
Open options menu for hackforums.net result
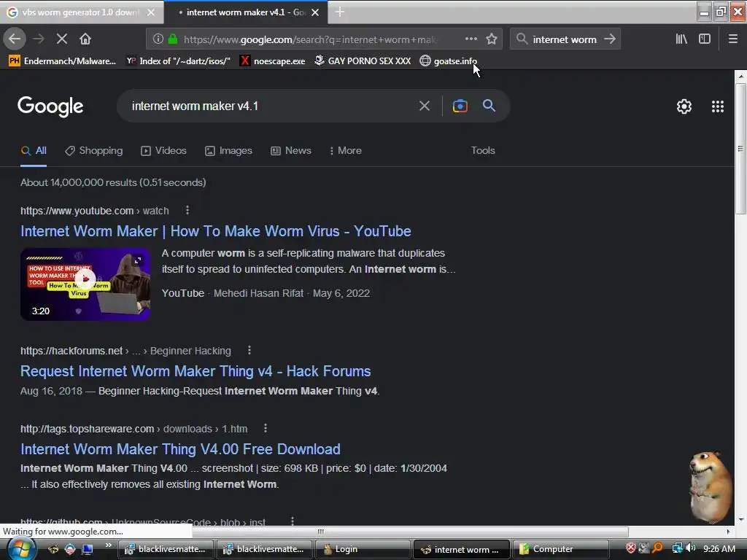(249, 351)
